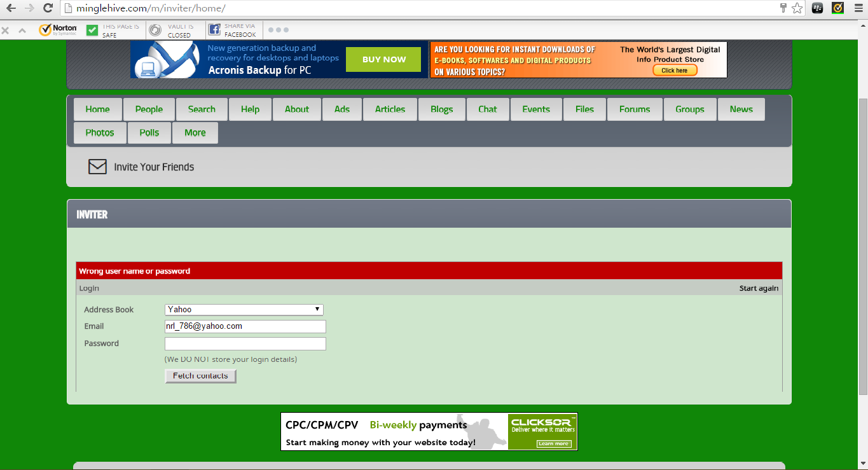Go to the Polls menu tab
The height and width of the screenshot is (470, 868).
149,133
